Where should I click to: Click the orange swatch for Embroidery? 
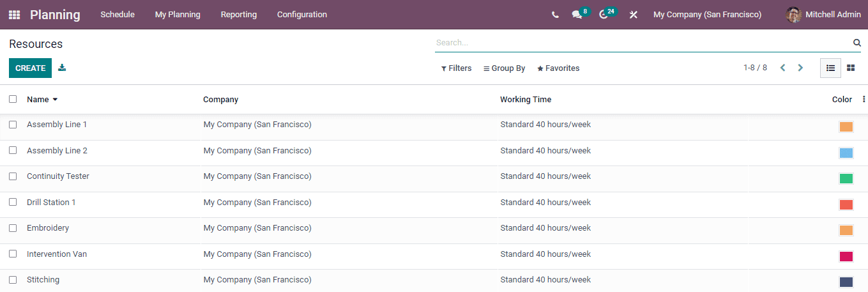[846, 230]
